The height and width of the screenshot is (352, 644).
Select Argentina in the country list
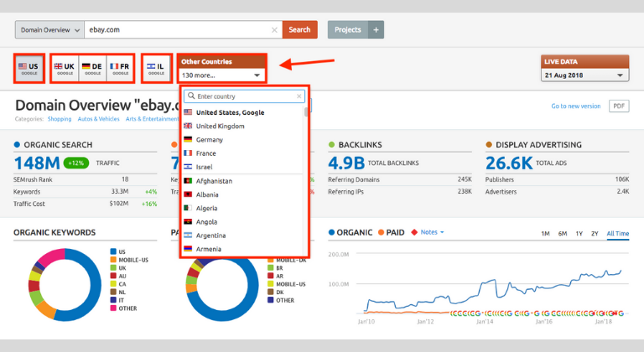point(216,236)
